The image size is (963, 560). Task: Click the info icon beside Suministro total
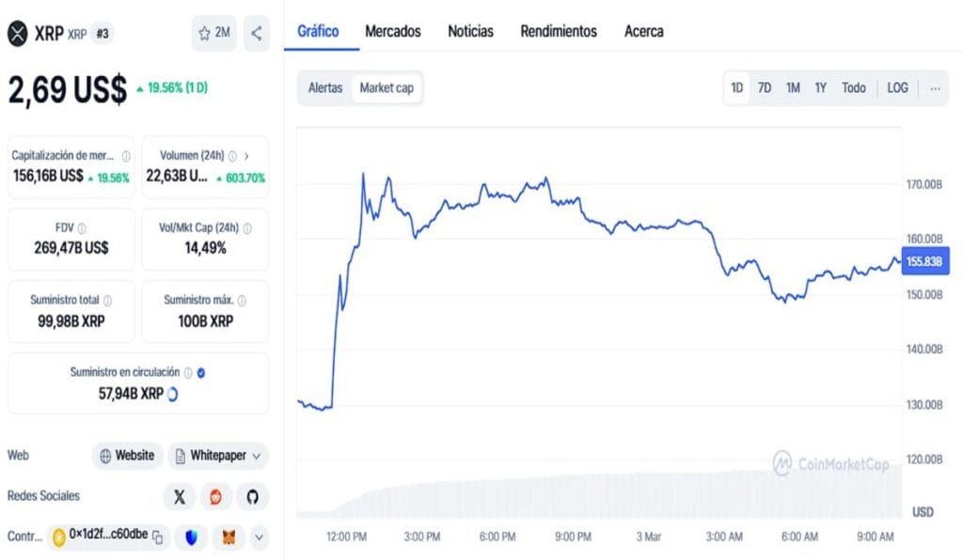pyautogui.click(x=107, y=301)
